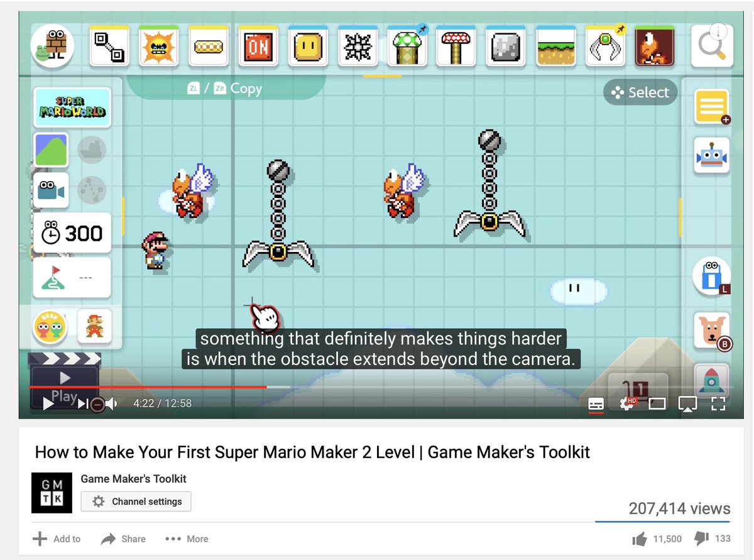
Task: Open AirPlay casting options
Action: (x=688, y=404)
